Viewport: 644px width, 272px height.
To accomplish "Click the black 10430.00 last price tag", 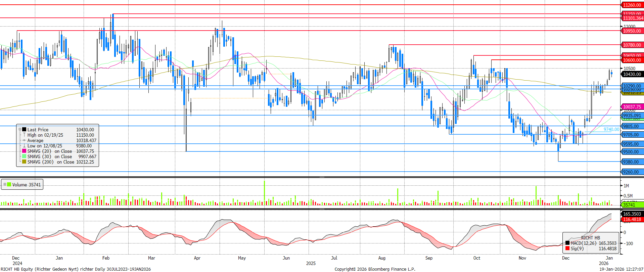I will click(632, 74).
